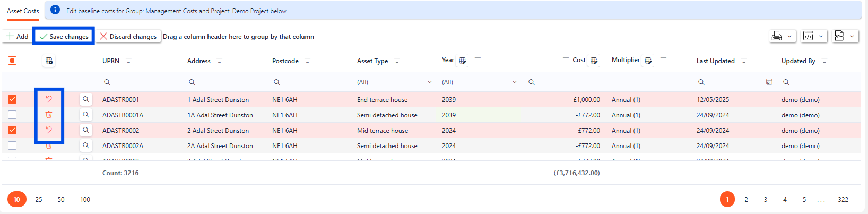Expand Year (All) filter dropdown
Image resolution: width=868 pixels, height=214 pixels.
(x=514, y=82)
